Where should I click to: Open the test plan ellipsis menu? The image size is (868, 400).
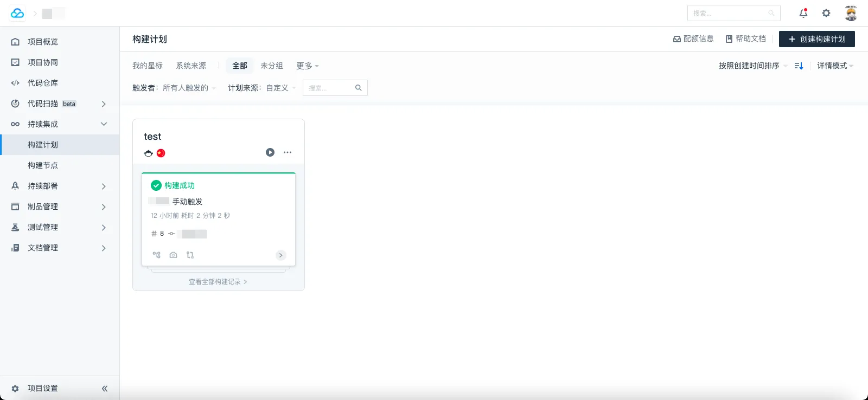288,152
